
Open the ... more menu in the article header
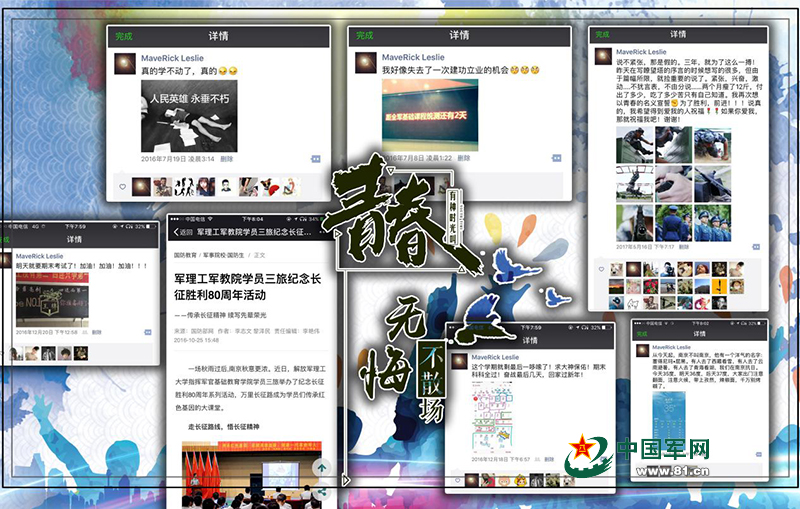pos(323,232)
